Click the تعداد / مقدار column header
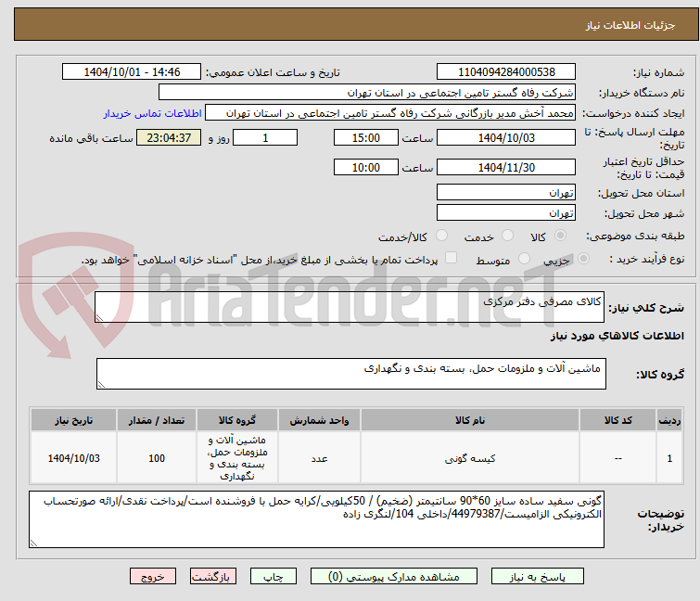The width and height of the screenshot is (700, 601). click(157, 420)
